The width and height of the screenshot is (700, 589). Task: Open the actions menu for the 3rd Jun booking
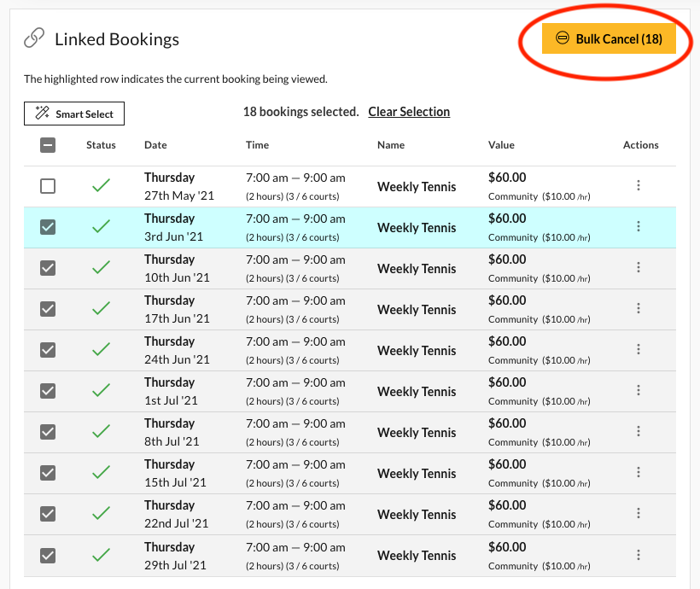click(639, 227)
